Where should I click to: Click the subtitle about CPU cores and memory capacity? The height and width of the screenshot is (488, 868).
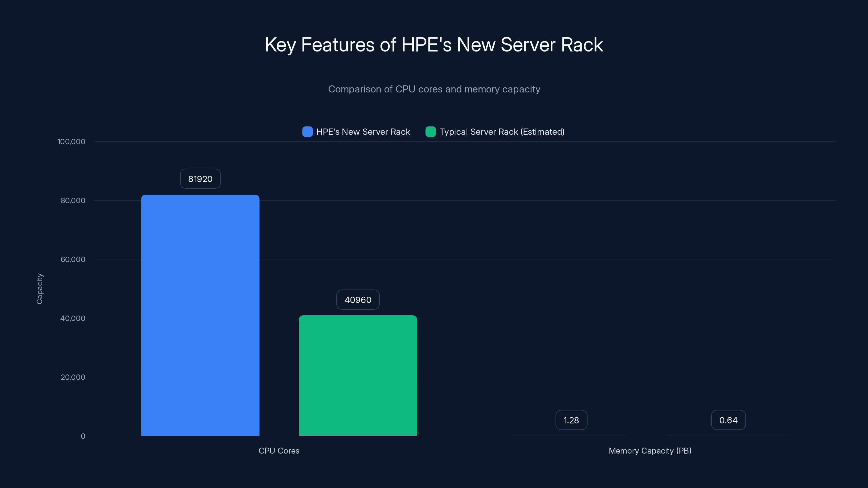pos(434,89)
